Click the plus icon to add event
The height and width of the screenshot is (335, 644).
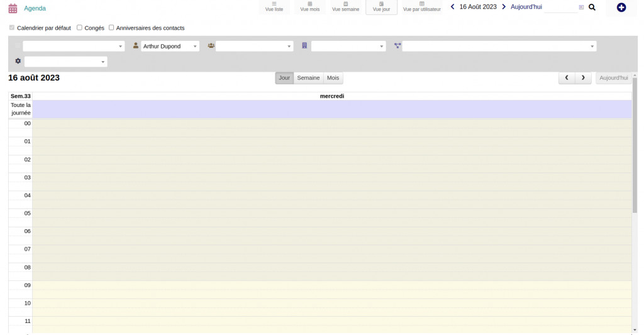point(621,8)
